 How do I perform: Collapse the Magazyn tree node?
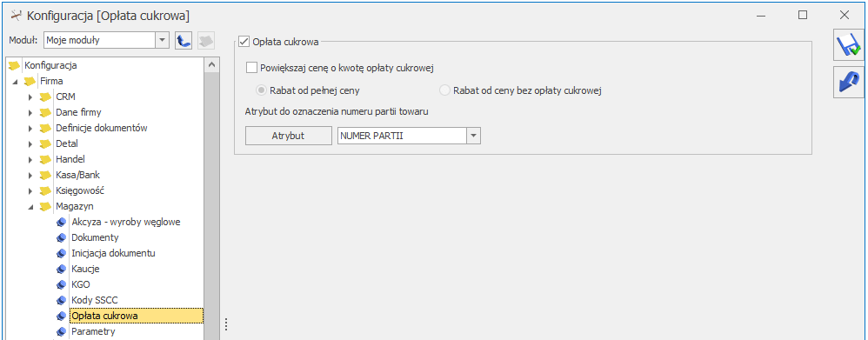[x=31, y=207]
